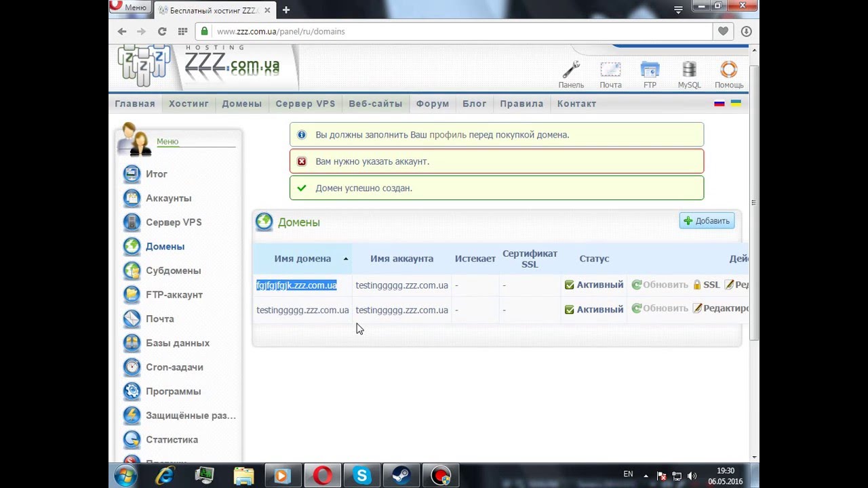The width and height of the screenshot is (868, 488).
Task: Open the browser speed dial grid icon
Action: click(182, 31)
